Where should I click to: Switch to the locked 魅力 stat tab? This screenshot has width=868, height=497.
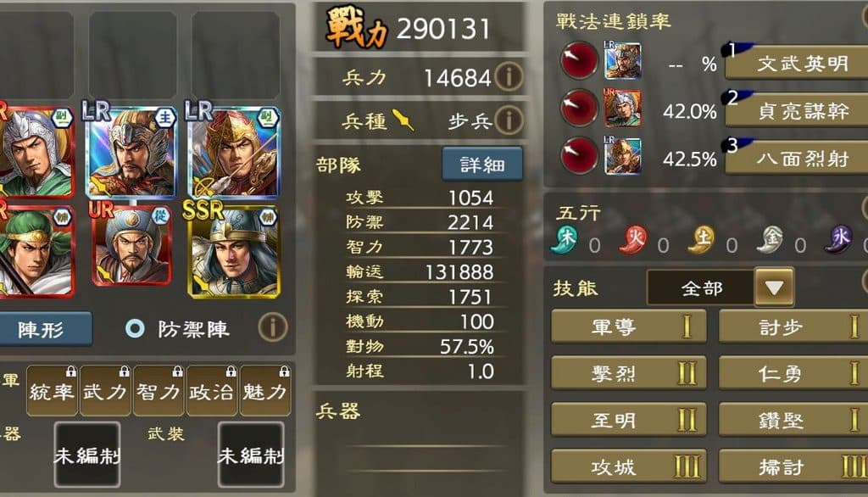tap(264, 390)
